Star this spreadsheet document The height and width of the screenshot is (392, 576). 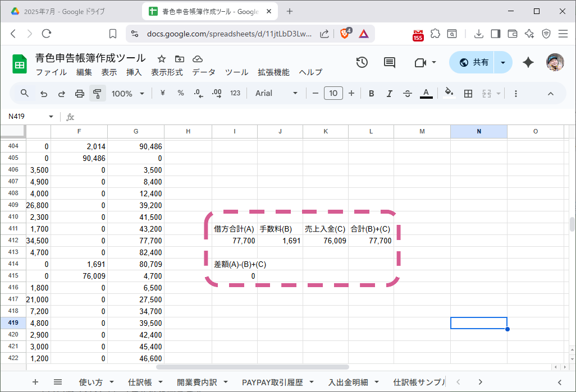[162, 59]
